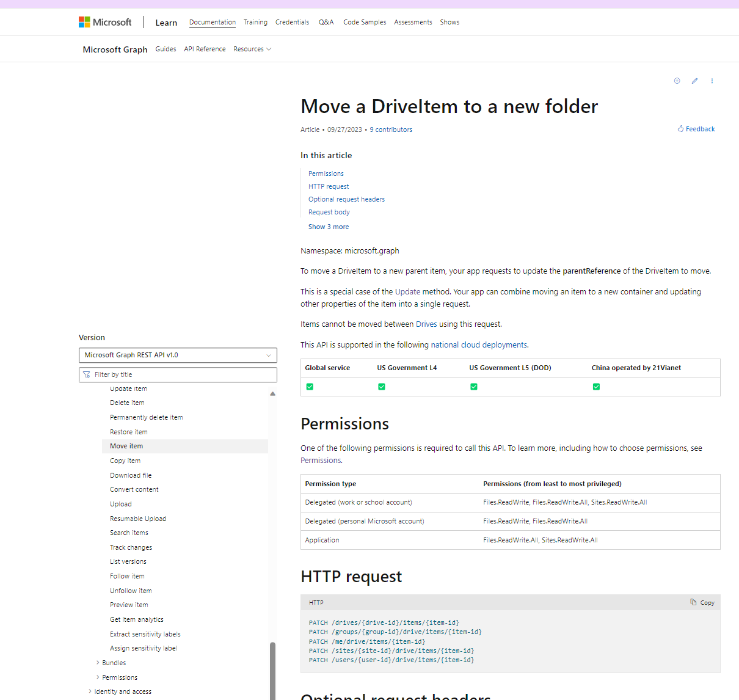739x700 pixels.
Task: Select the four-square Microsoft logo grid
Action: tap(84, 21)
